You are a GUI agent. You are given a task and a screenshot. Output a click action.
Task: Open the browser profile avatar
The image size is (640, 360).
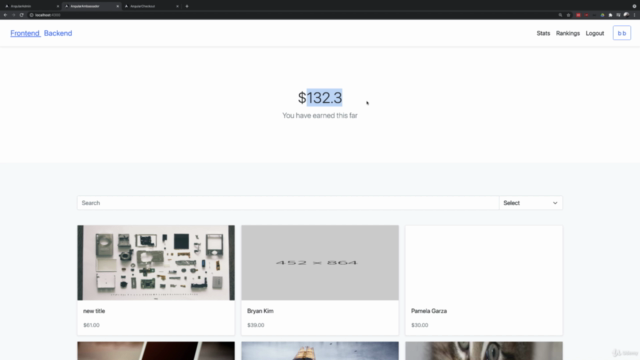tap(627, 15)
